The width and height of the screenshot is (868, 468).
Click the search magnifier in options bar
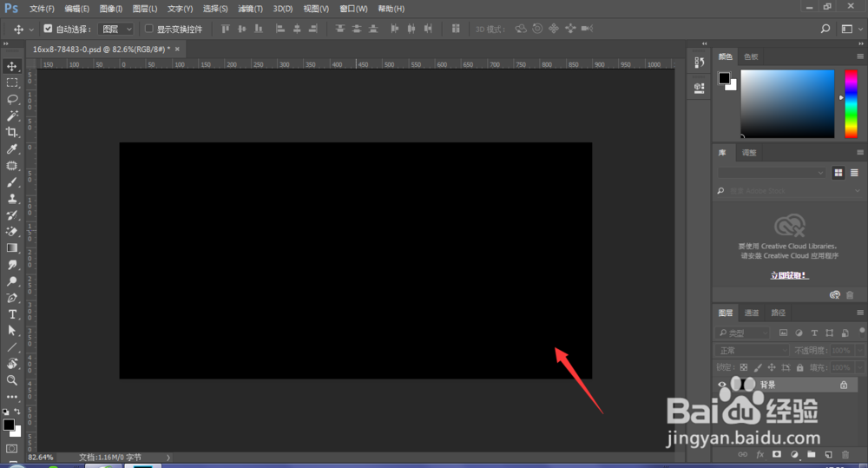[x=825, y=29]
